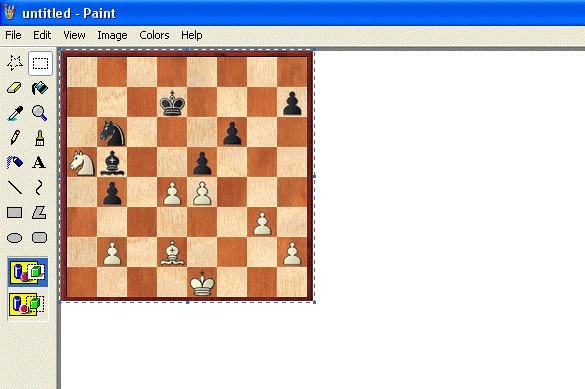Enable opaque selection background option

(x=28, y=272)
